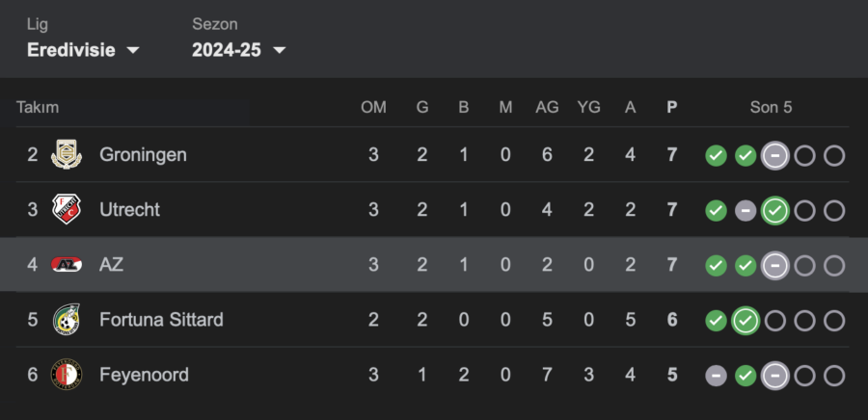Open the Fortuna Sittard team name link
This screenshot has height=420, width=868.
161,320
